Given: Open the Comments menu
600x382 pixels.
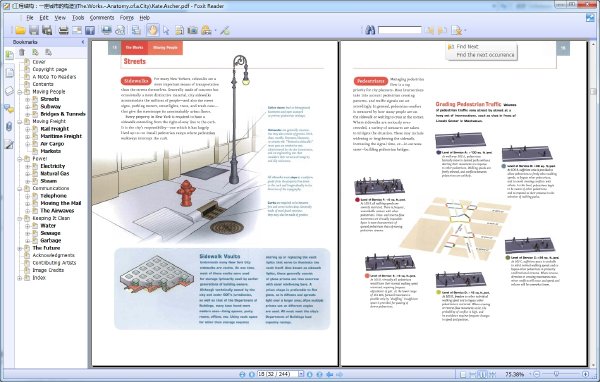Looking at the screenshot, I should point(102,18).
